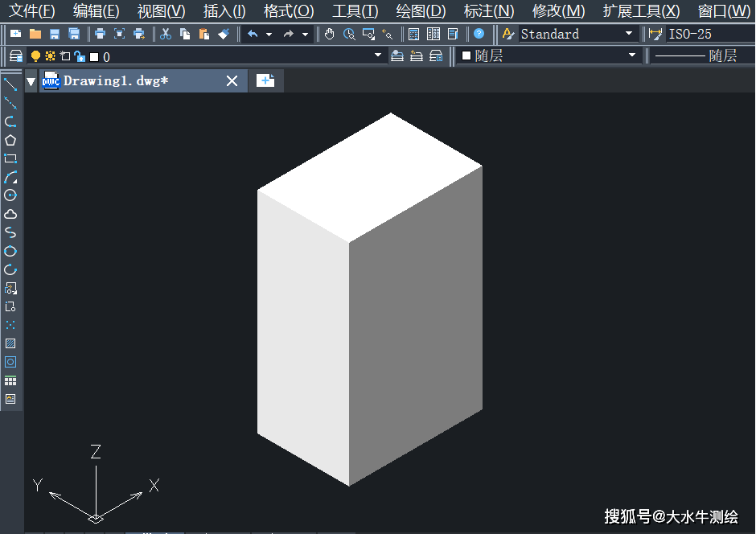Pick the Hatch fill tool
This screenshot has height=534, width=756.
pos(10,343)
